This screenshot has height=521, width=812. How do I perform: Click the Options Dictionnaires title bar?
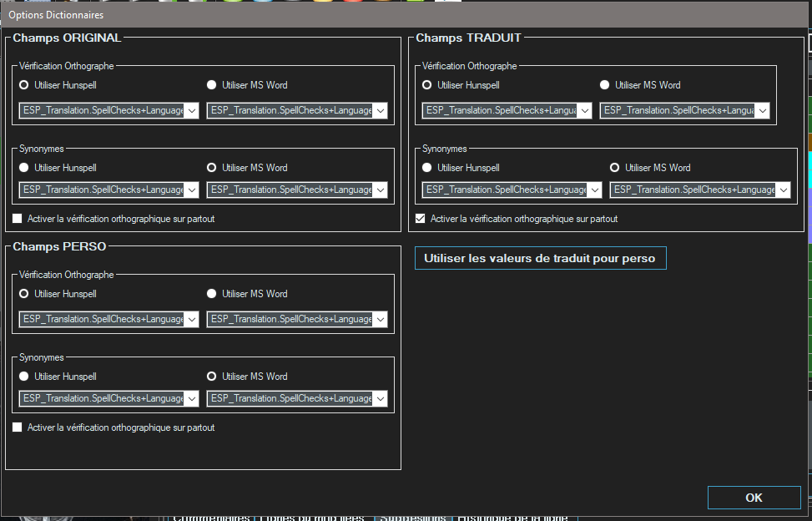tap(334, 15)
